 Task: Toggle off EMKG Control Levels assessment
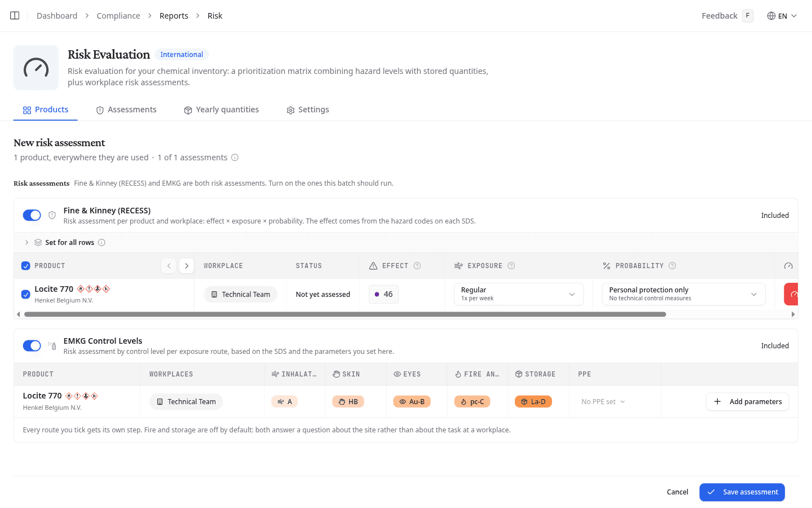(x=32, y=345)
